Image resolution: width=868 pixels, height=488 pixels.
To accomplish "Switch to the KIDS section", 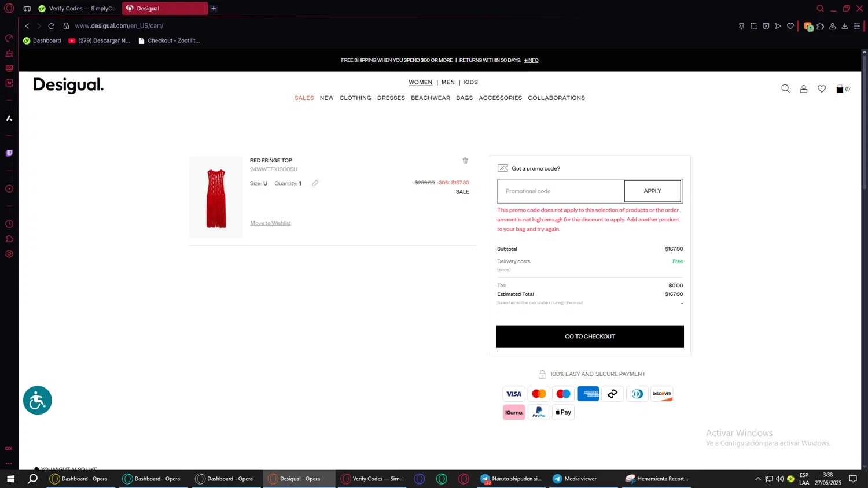I will 470,82.
